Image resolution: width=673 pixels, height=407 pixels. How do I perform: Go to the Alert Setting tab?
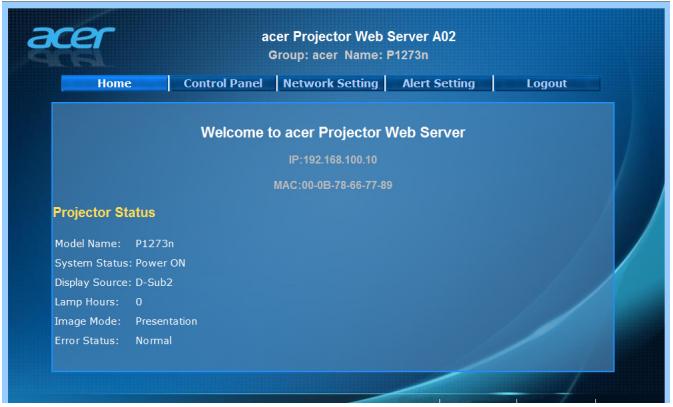point(439,83)
